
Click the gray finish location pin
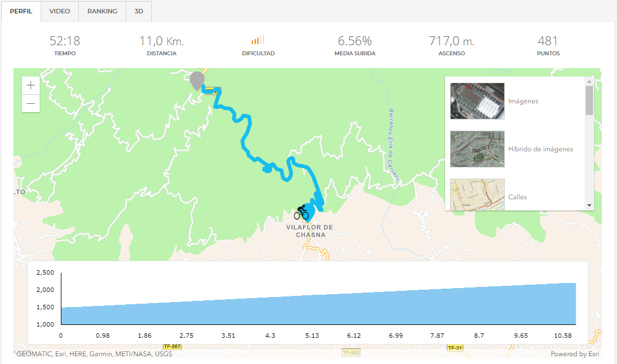(x=197, y=80)
